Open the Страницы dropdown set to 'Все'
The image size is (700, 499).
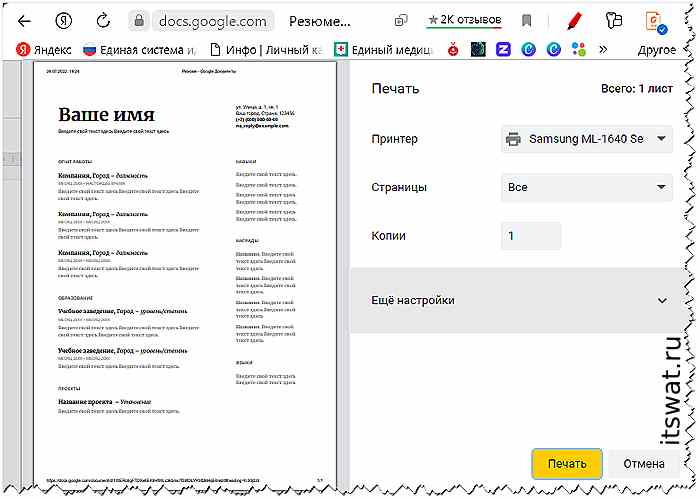[587, 187]
